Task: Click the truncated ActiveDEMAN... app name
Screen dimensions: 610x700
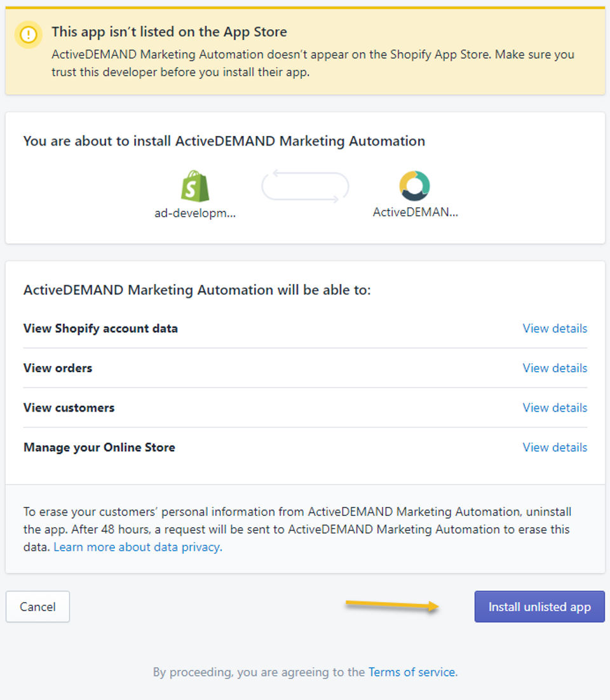Action: pyautogui.click(x=415, y=212)
